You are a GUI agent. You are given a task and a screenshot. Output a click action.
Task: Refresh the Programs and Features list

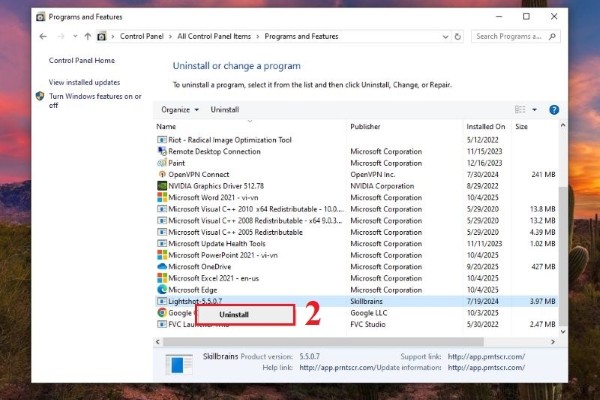pos(458,37)
